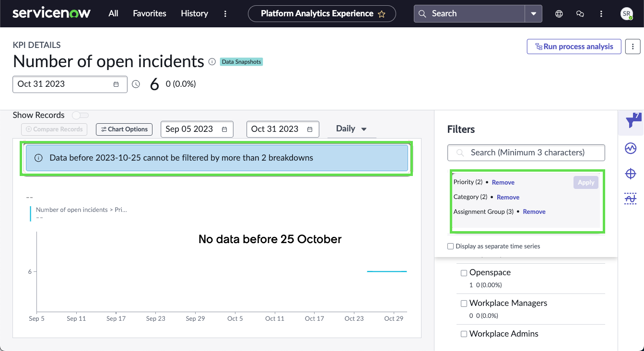Open the calendar icon in KPI date field

pos(116,84)
